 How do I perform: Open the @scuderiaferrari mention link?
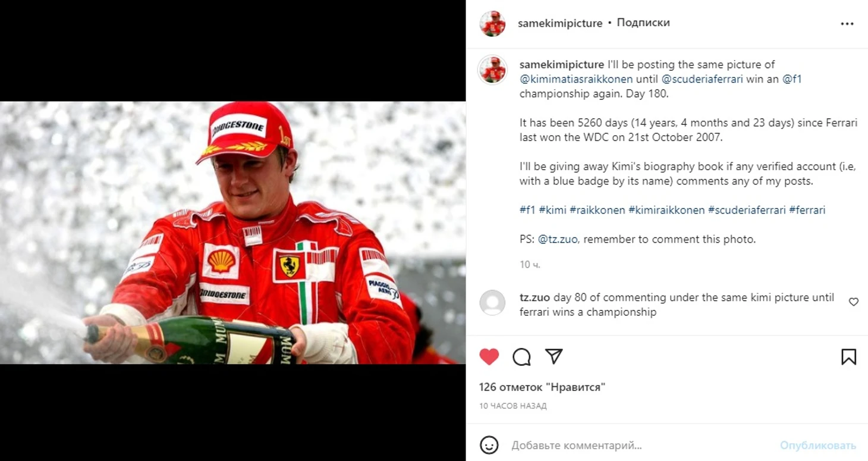pyautogui.click(x=702, y=79)
